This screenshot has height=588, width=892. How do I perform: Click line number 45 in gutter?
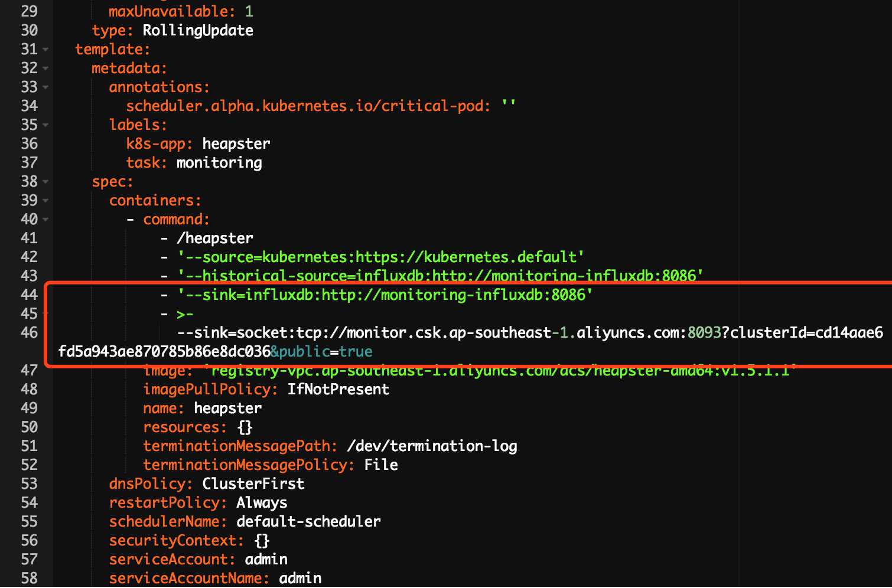tap(29, 313)
